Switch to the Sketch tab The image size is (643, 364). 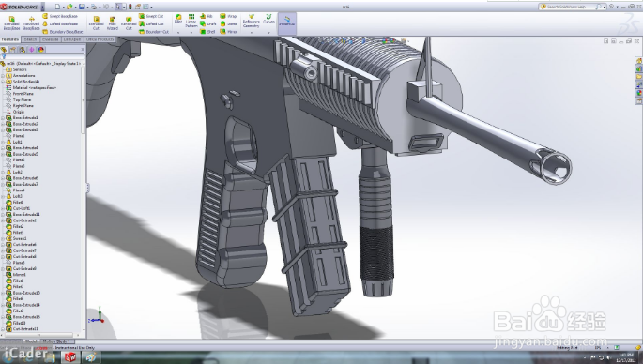pyautogui.click(x=30, y=39)
